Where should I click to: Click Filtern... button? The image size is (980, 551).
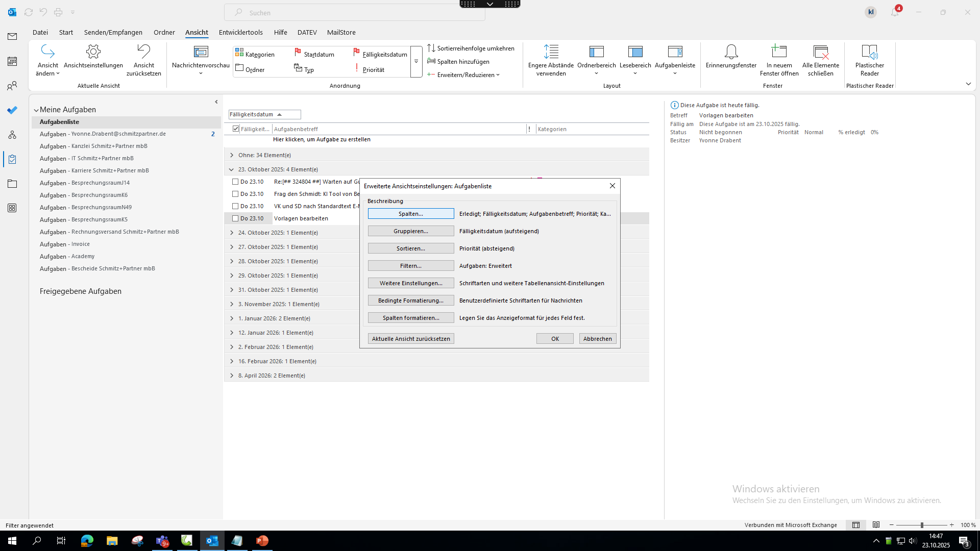click(411, 266)
